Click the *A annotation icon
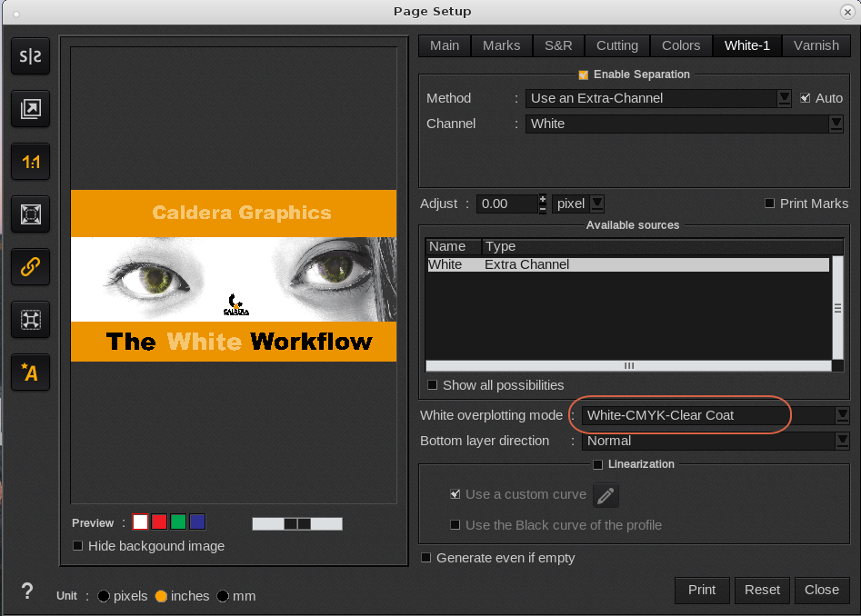The width and height of the screenshot is (861, 616). [30, 373]
